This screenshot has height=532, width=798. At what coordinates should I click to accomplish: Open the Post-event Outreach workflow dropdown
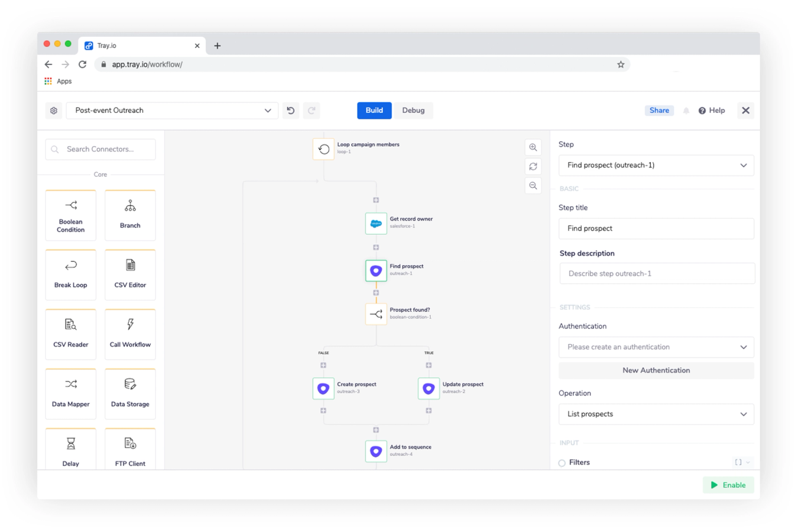[x=172, y=111]
